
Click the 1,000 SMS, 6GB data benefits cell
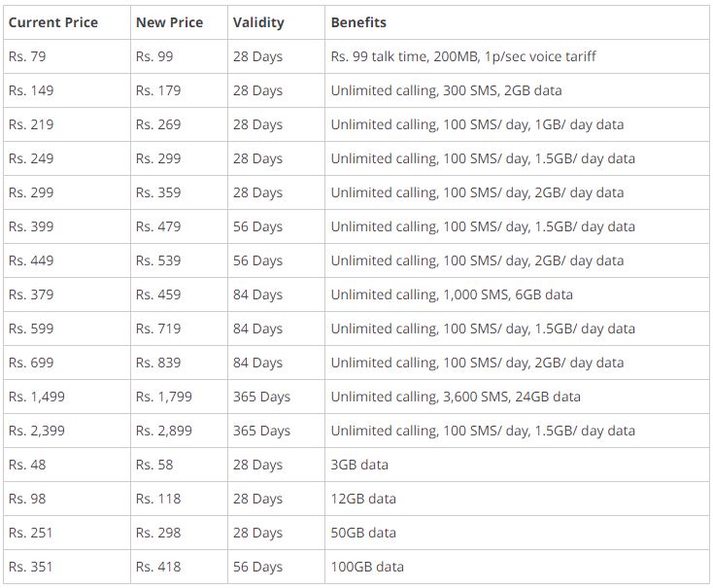(x=452, y=294)
